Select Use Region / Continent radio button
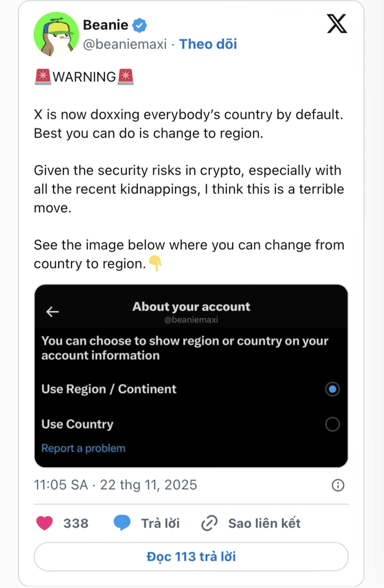 (332, 389)
